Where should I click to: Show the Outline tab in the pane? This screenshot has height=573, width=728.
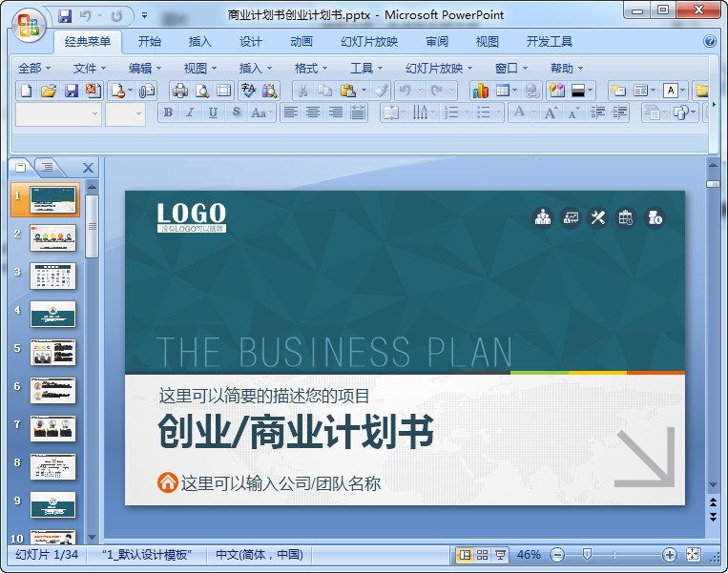47,167
